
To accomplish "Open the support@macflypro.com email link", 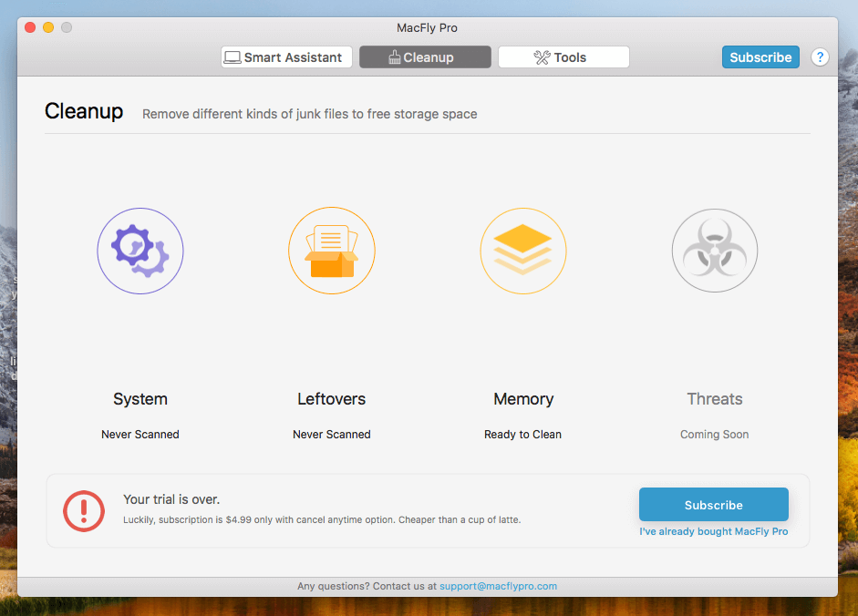I will coord(498,586).
